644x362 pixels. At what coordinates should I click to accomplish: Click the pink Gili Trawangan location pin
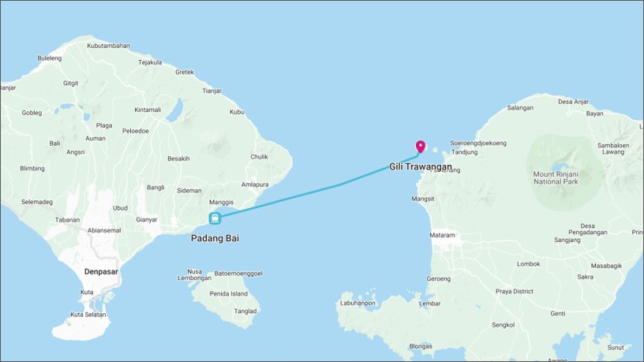pos(420,147)
